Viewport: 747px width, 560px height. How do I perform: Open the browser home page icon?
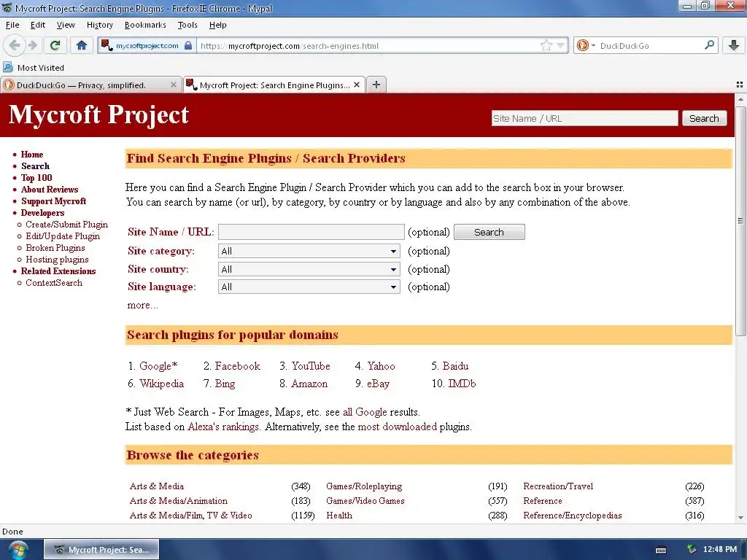click(82, 46)
